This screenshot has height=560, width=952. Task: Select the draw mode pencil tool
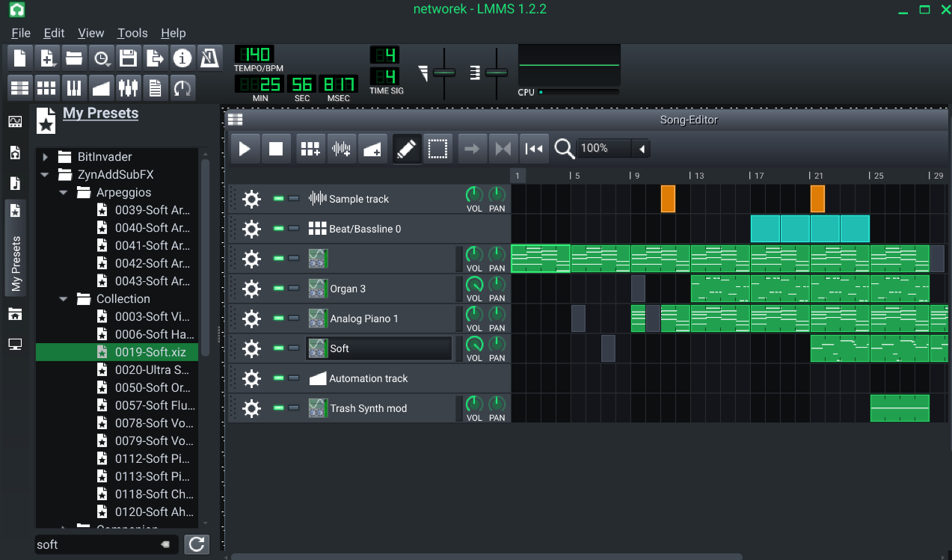coord(406,149)
